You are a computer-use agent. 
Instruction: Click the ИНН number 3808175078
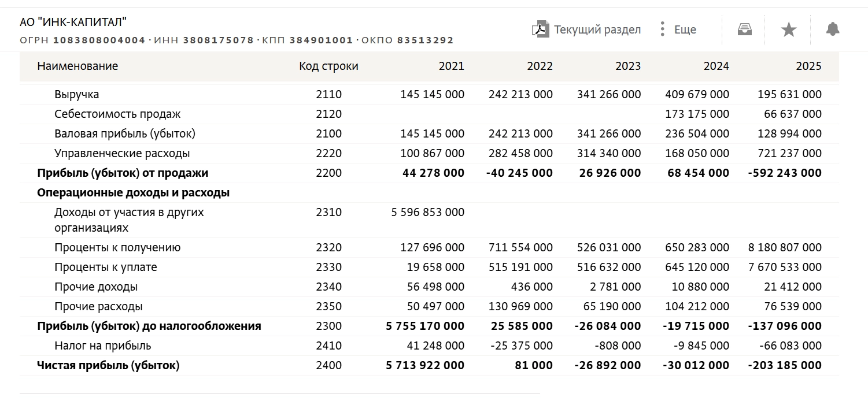(219, 40)
